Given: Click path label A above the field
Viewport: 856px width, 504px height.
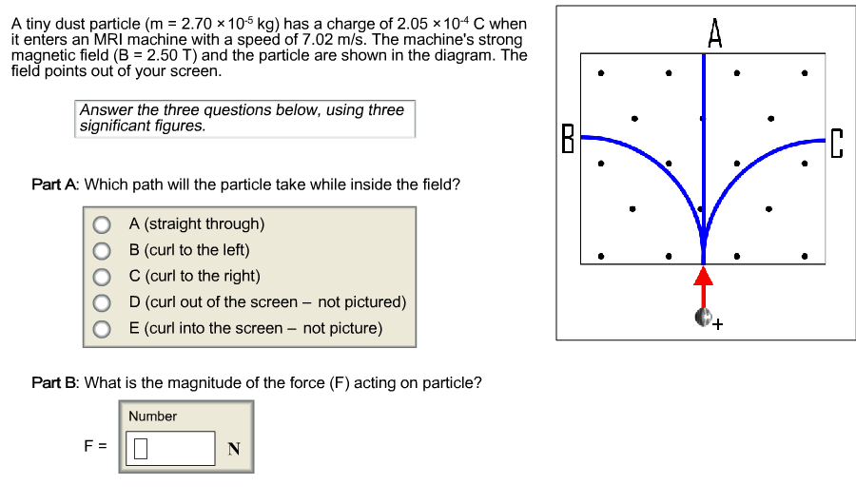Looking at the screenshot, I should (x=715, y=32).
